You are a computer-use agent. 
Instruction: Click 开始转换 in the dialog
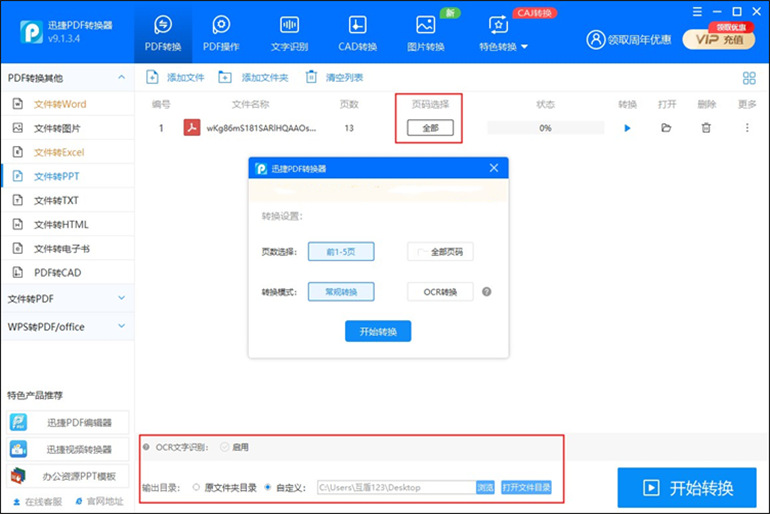click(378, 331)
